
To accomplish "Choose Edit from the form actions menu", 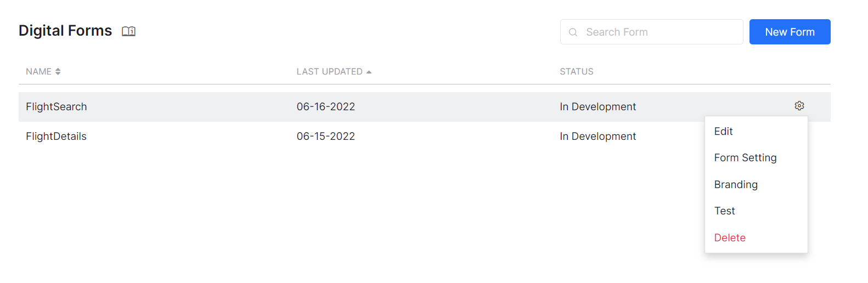I will pos(723,132).
